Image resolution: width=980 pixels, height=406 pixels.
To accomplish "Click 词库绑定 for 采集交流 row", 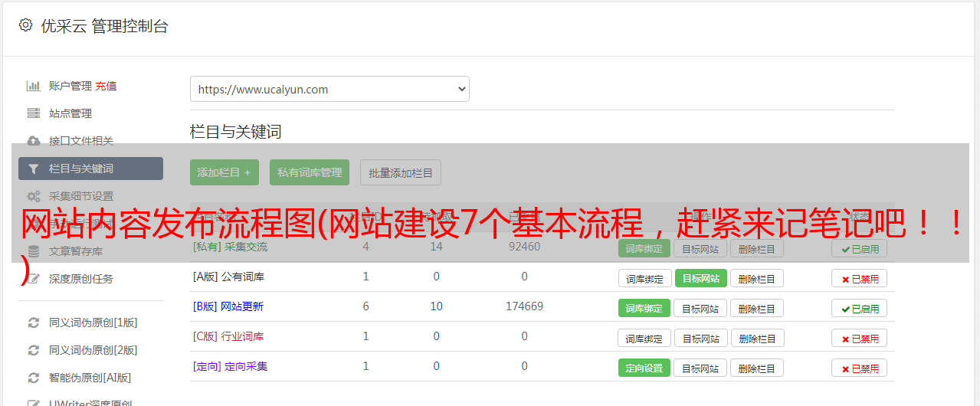I will click(x=644, y=248).
